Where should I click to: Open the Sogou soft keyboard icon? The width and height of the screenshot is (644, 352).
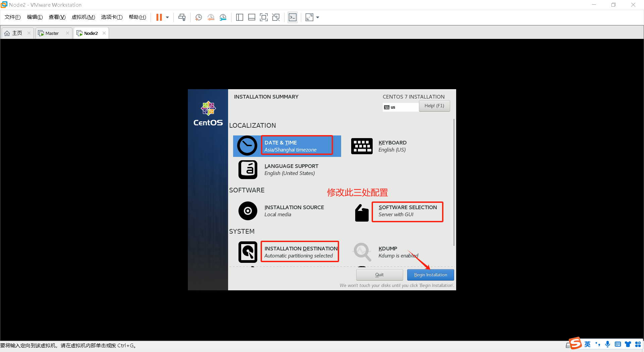[618, 344]
